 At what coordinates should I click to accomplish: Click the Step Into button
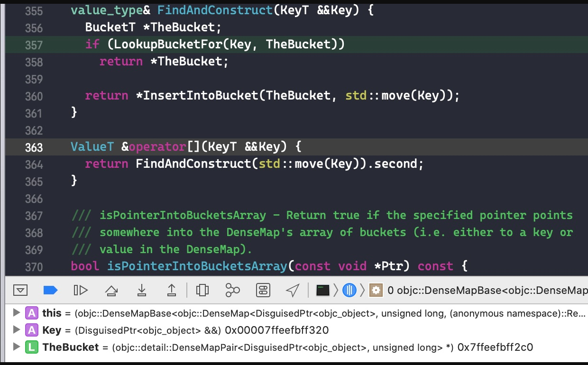click(x=141, y=290)
